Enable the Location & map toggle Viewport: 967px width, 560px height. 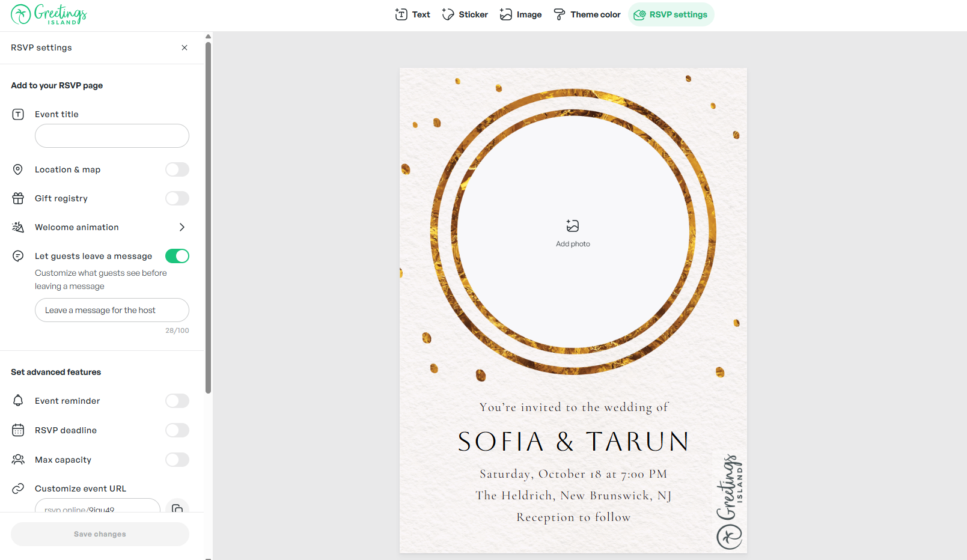[x=177, y=169]
